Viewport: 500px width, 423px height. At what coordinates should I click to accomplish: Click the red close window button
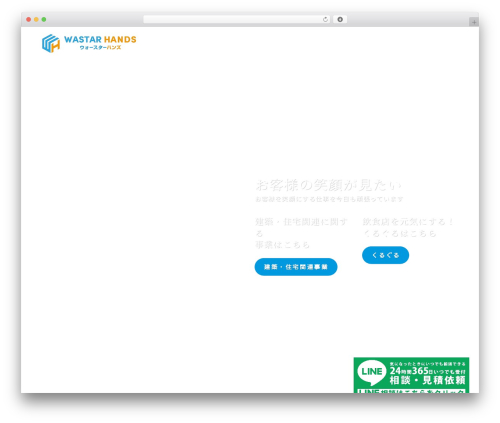coord(29,20)
